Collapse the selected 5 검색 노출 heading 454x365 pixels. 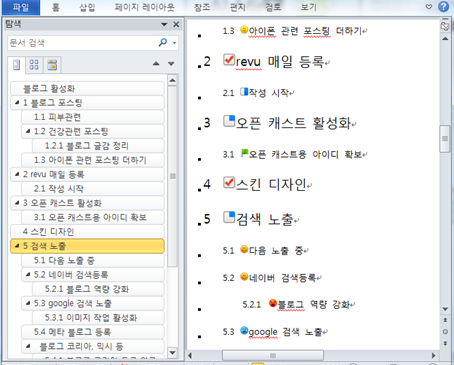pos(17,246)
